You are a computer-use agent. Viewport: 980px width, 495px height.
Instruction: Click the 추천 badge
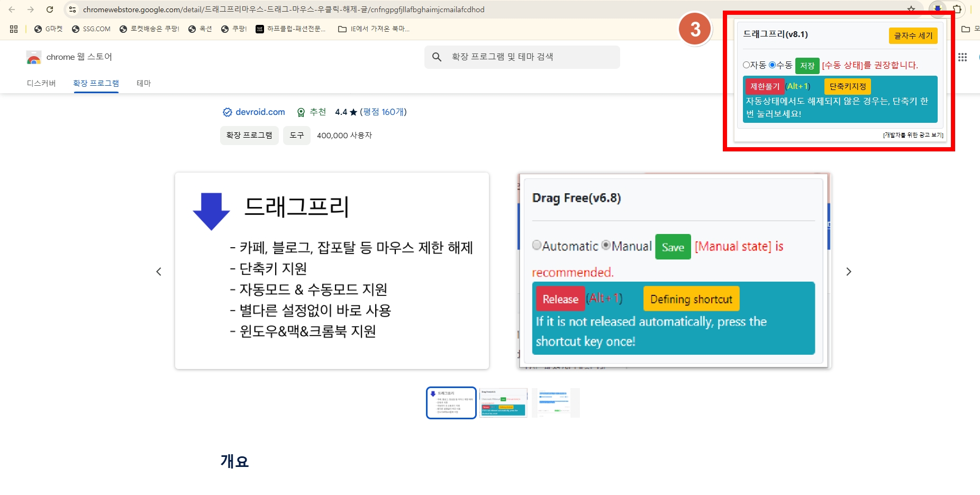point(312,112)
